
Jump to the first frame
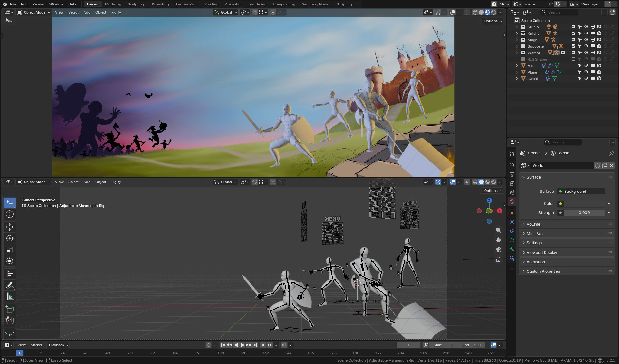[x=223, y=345]
